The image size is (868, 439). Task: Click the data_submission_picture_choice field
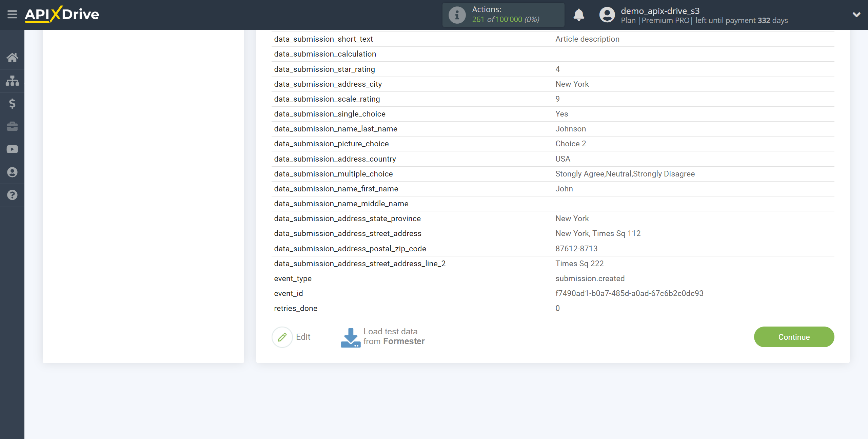pyautogui.click(x=331, y=144)
